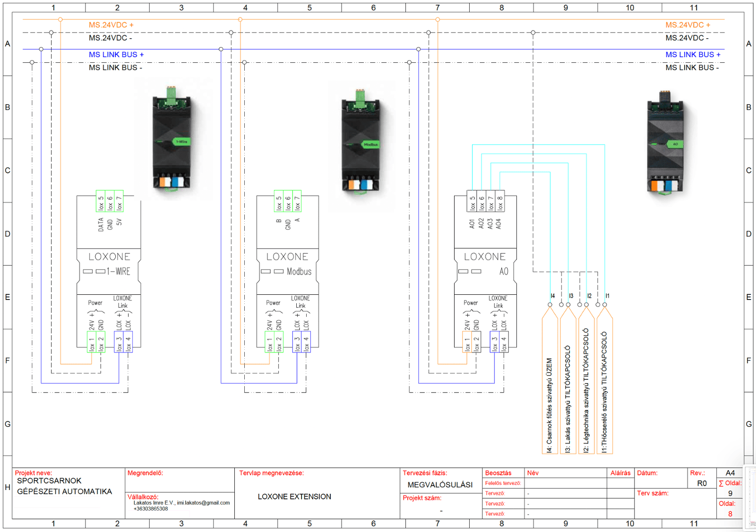Click the top-right MS LINK BUS + label

point(693,55)
